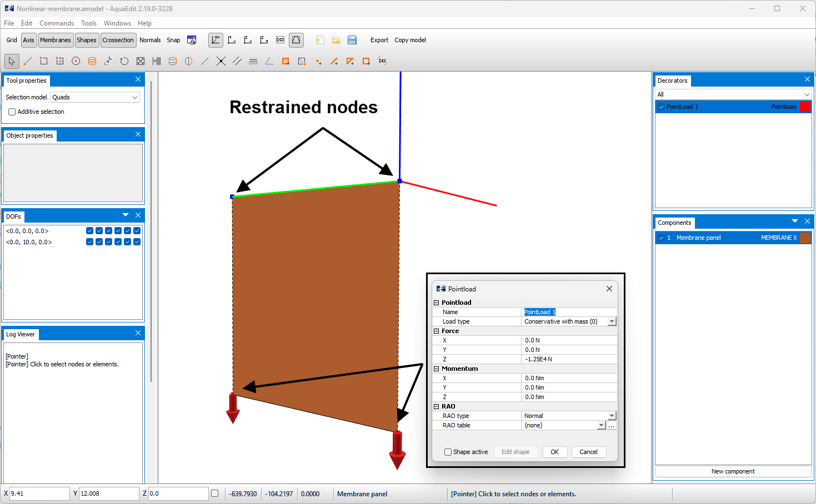Open the Edit menu

(27, 23)
